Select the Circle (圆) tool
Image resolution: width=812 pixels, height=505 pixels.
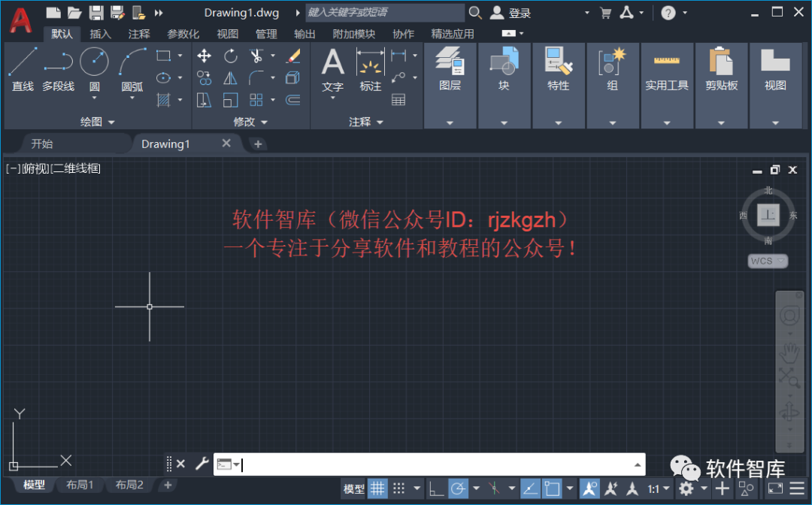[94, 62]
